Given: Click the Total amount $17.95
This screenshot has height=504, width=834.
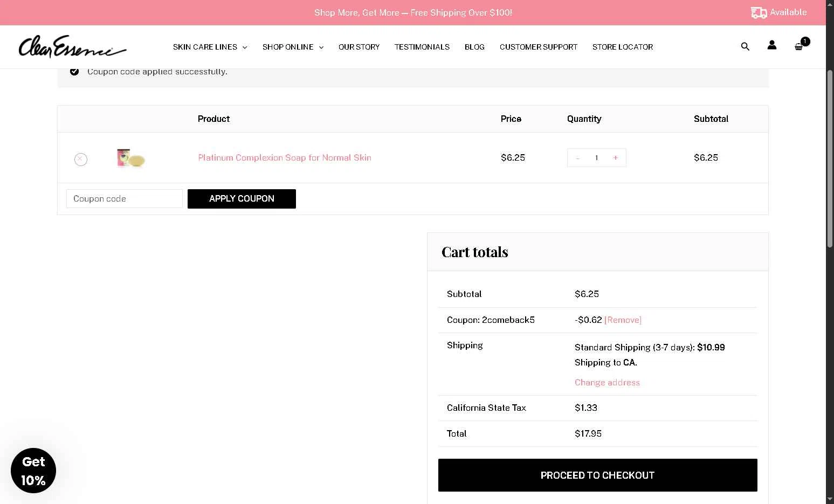Looking at the screenshot, I should [x=588, y=433].
